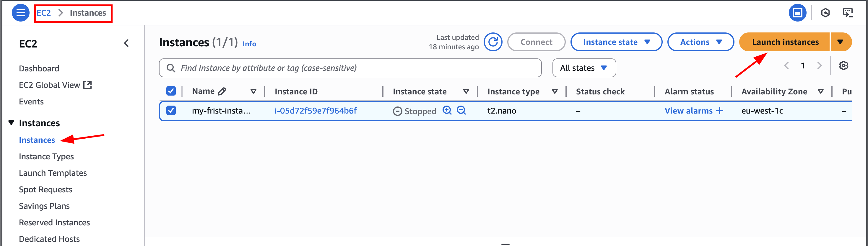Click the t2.nano instance type cell
Viewport: 868px width, 246px height.
[x=502, y=111]
